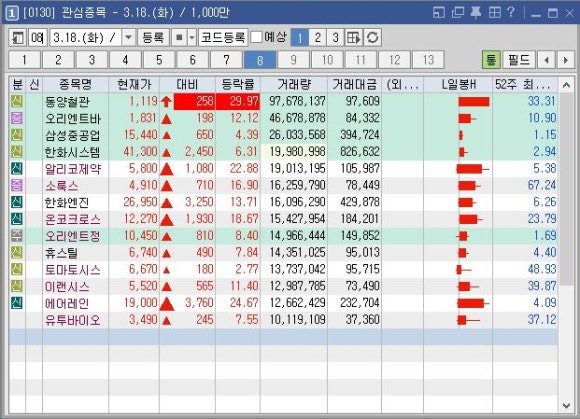Click the 코드등록 button

click(x=223, y=38)
